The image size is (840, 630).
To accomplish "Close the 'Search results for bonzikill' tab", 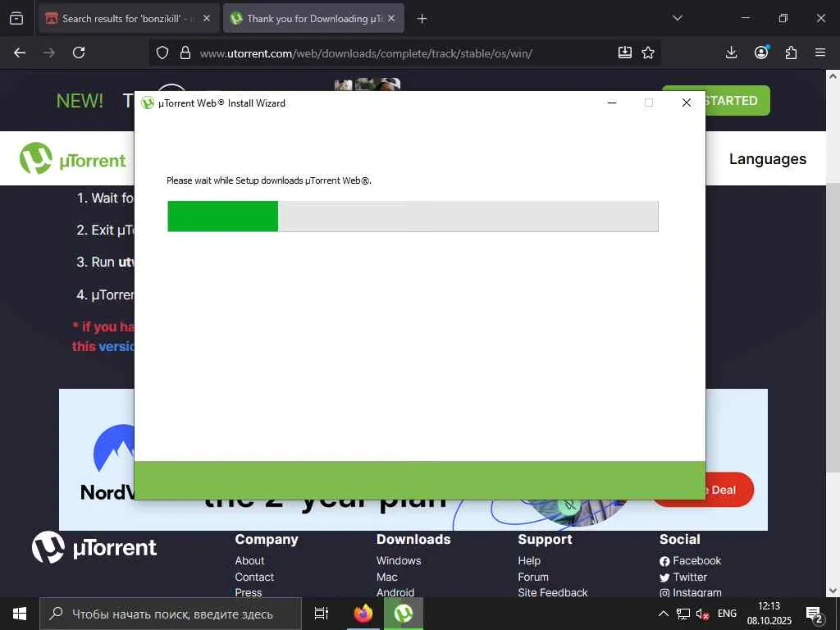I will (x=207, y=18).
